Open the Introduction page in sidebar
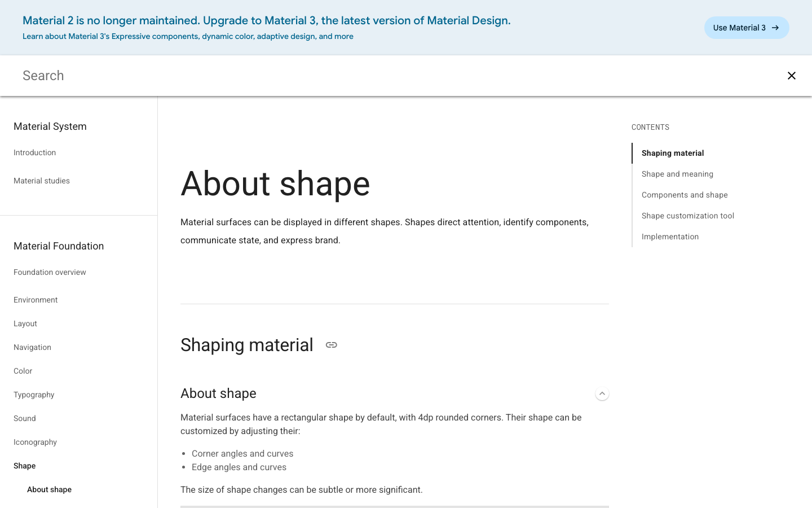The width and height of the screenshot is (812, 508). pos(35,152)
